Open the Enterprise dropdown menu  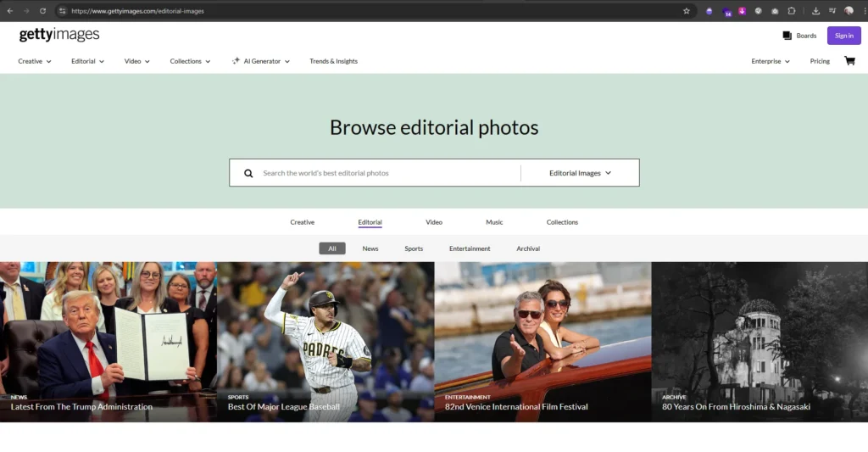pos(771,61)
